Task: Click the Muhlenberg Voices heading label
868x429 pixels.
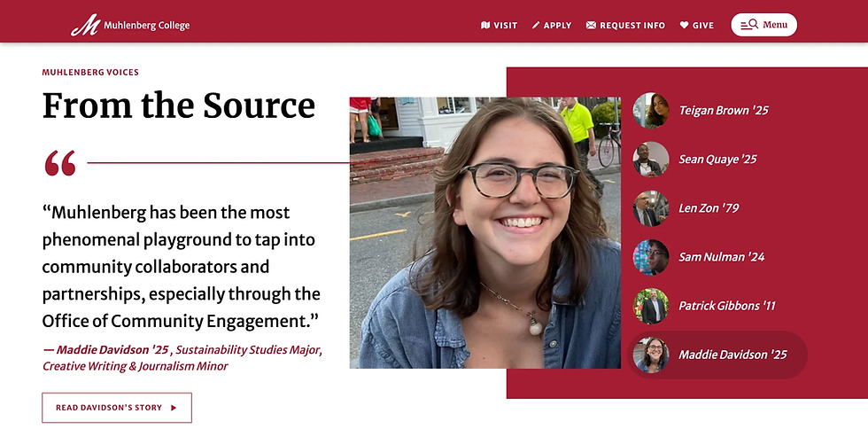Action: pos(90,72)
